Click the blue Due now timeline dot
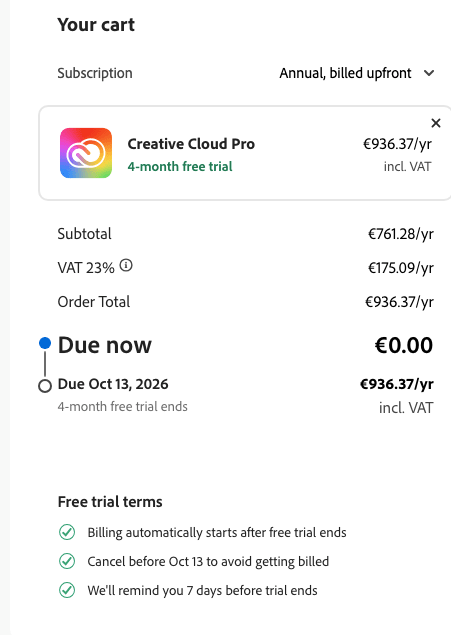 (x=45, y=343)
